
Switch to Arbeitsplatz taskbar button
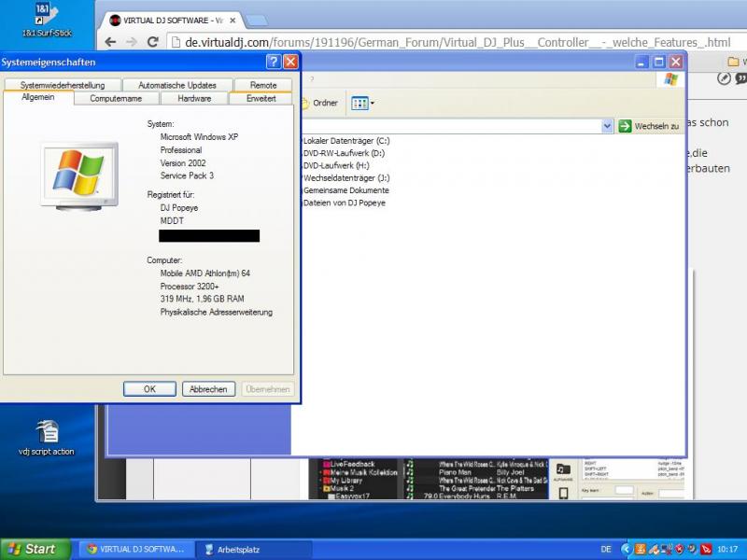point(252,550)
